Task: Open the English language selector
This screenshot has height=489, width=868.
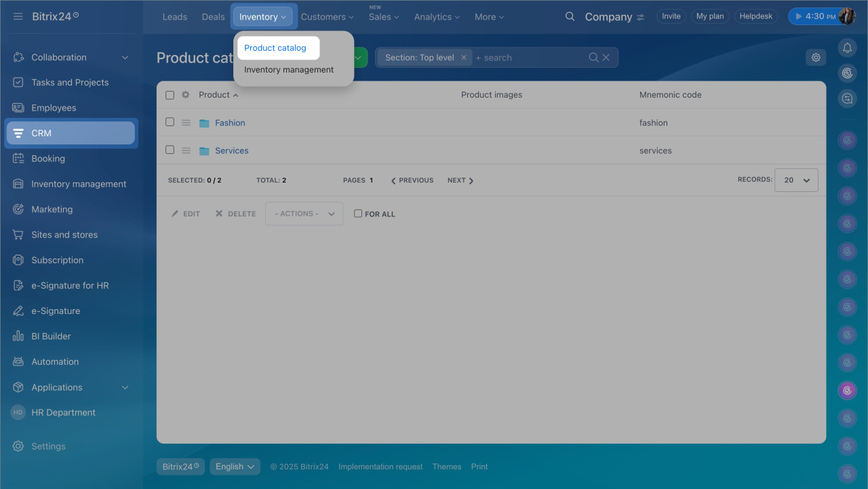Action: (x=235, y=467)
